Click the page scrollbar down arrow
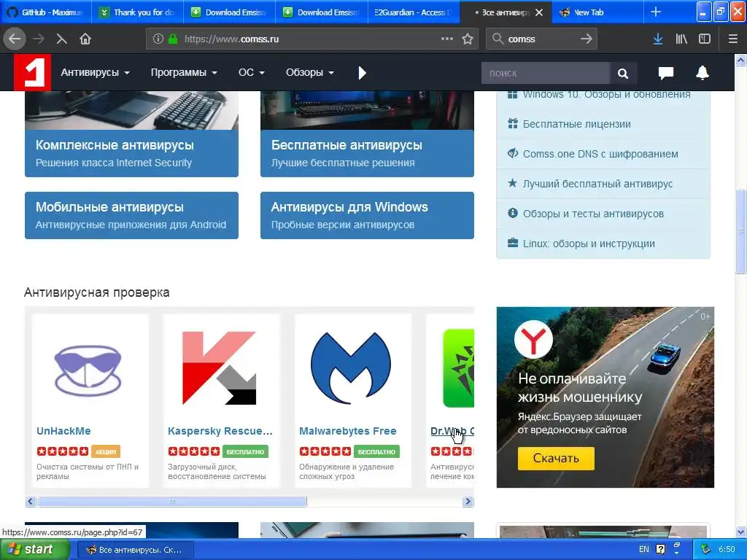747x560 pixels. (x=740, y=532)
